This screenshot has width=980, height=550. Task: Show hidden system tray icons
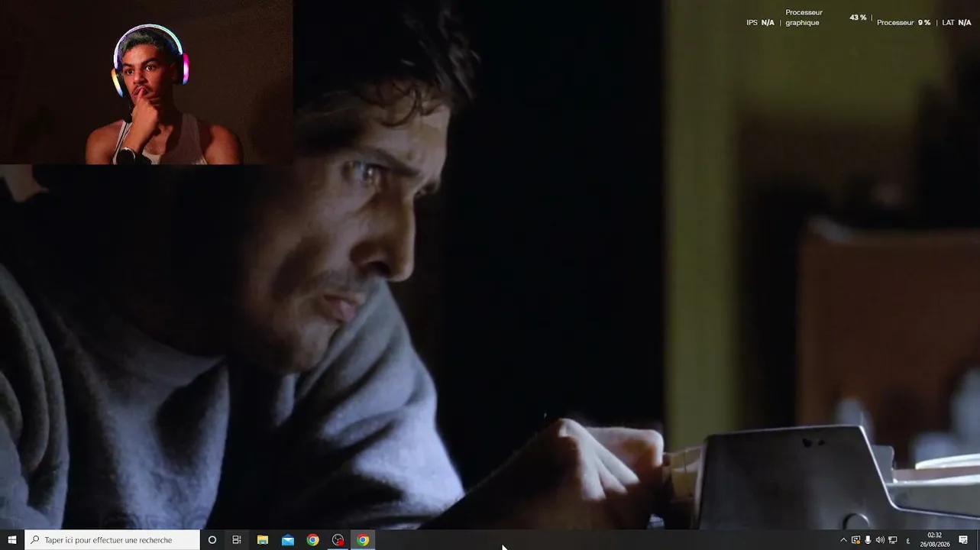(x=843, y=540)
